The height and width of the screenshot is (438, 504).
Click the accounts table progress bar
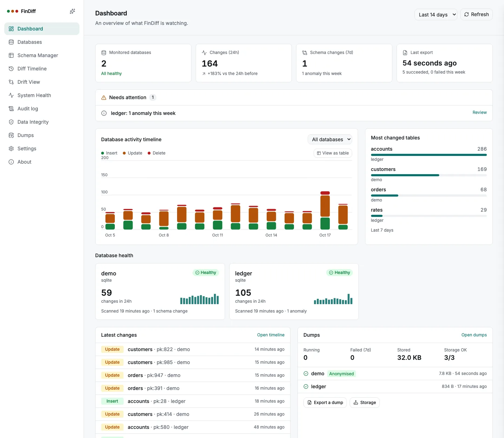429,155
